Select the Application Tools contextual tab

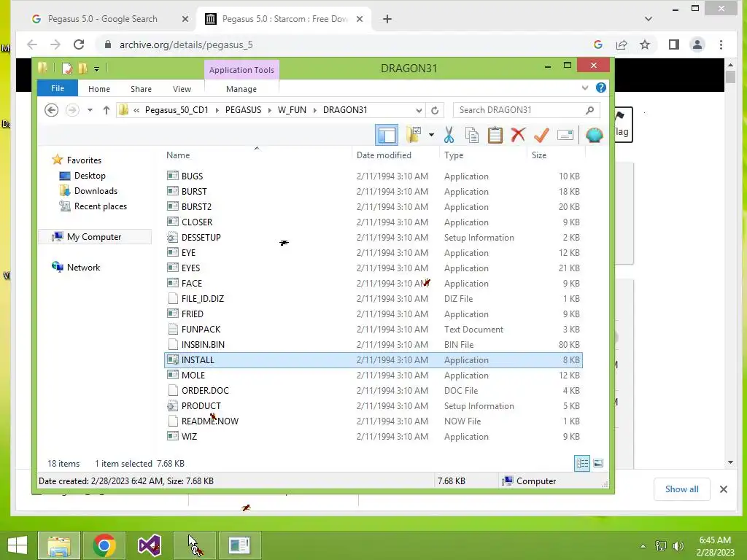[241, 70]
